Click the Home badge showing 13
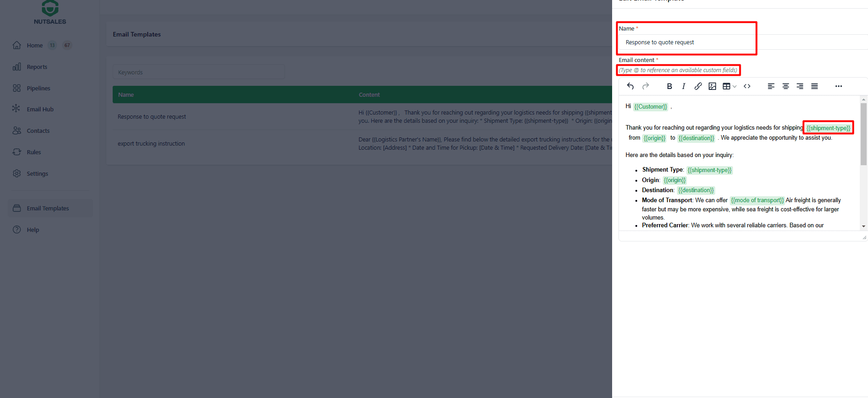 (52, 45)
